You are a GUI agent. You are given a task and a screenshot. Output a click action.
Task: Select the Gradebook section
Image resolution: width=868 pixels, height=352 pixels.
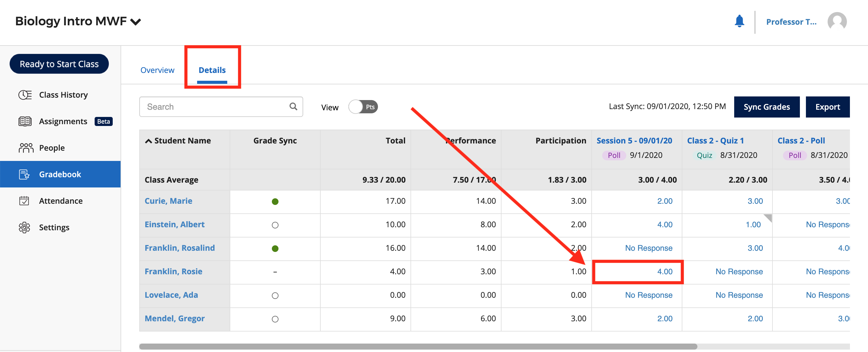pos(60,174)
